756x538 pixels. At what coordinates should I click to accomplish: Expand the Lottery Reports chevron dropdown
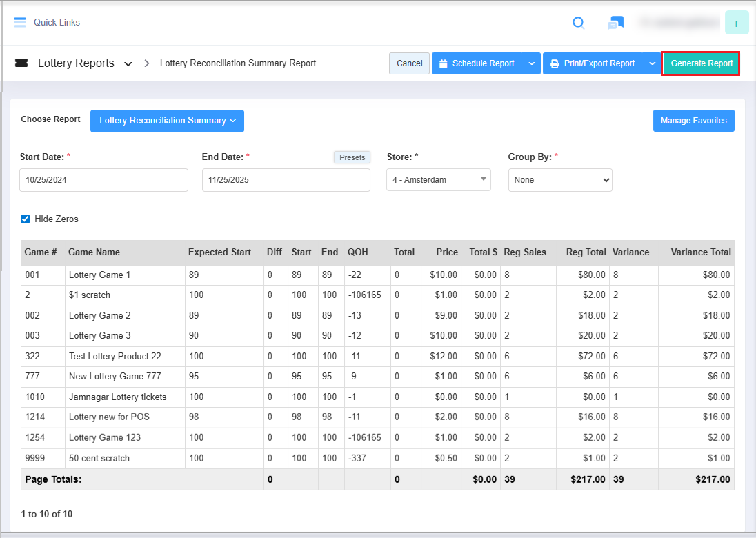click(x=128, y=64)
